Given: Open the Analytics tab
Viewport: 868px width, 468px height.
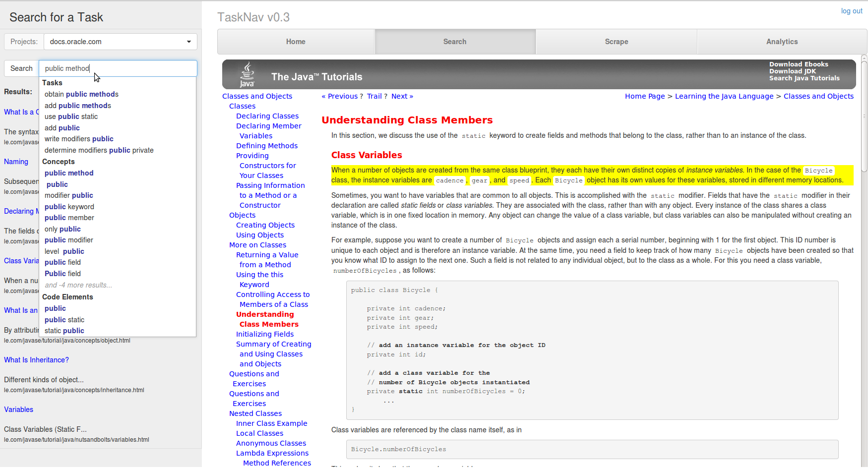Looking at the screenshot, I should (782, 42).
